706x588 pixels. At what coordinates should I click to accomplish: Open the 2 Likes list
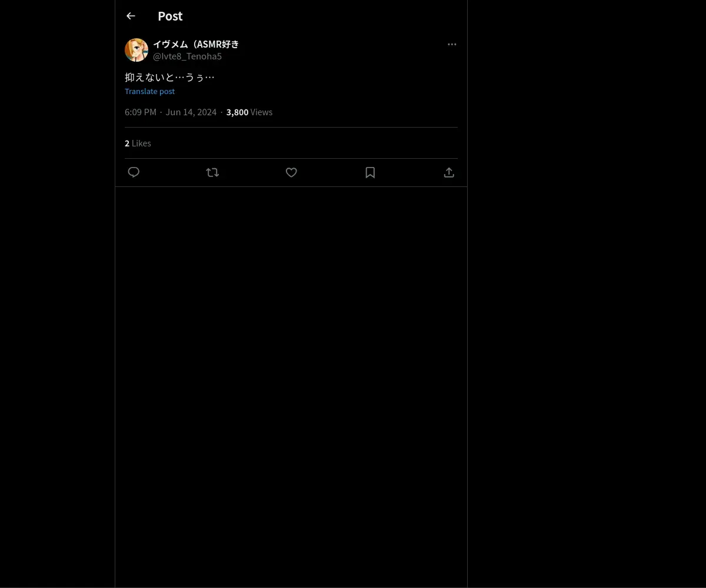click(138, 143)
